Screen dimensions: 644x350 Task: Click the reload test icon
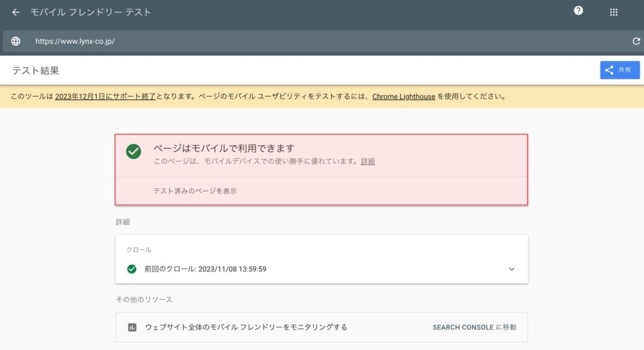click(636, 41)
